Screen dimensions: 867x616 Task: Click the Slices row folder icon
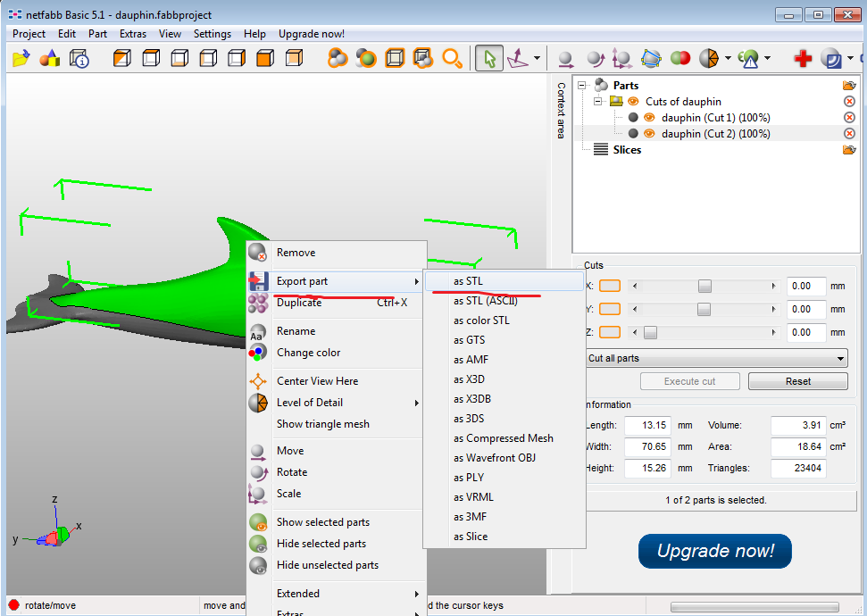(849, 150)
